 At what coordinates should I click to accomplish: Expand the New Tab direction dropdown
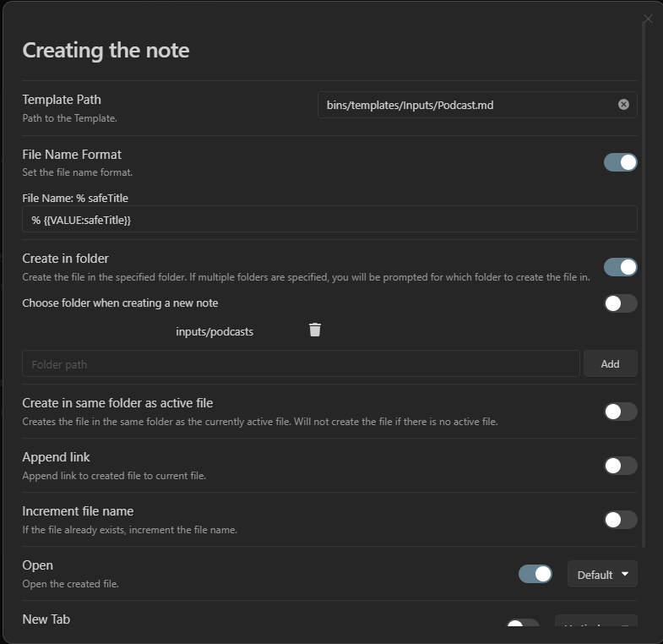pos(595,627)
